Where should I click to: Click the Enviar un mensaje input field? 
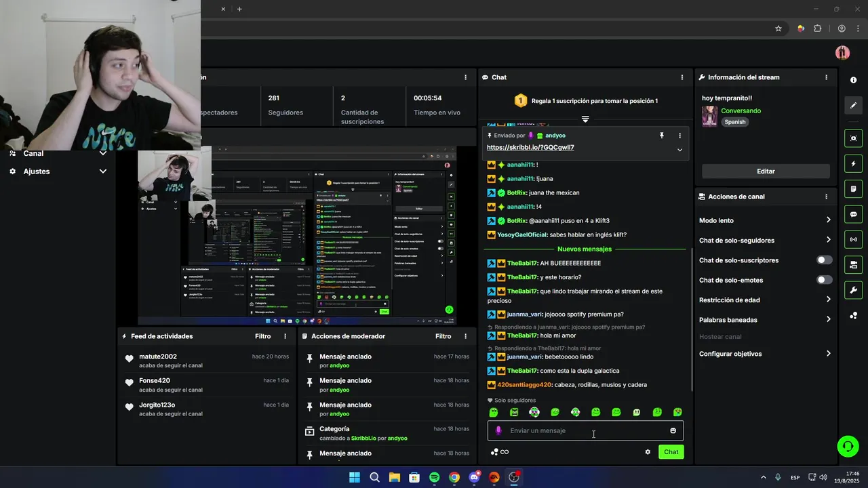click(x=585, y=430)
